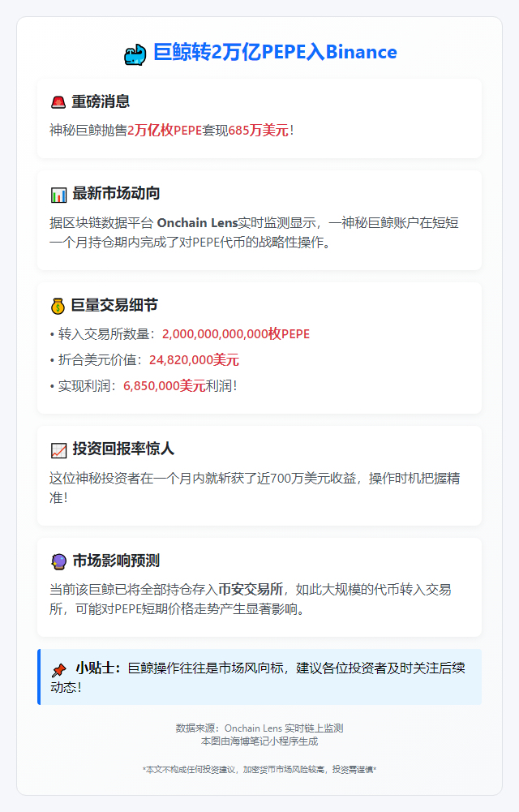Click the bar chart icon beside 最新市场动向
519x812 pixels.
click(x=58, y=195)
